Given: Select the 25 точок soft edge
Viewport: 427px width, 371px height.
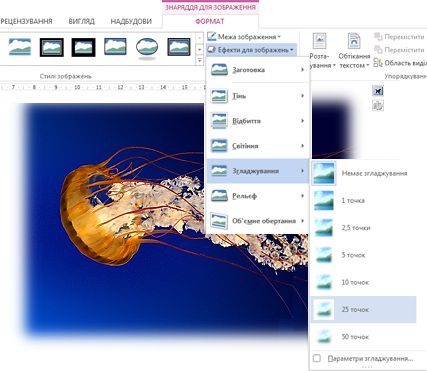Looking at the screenshot, I should [x=363, y=309].
